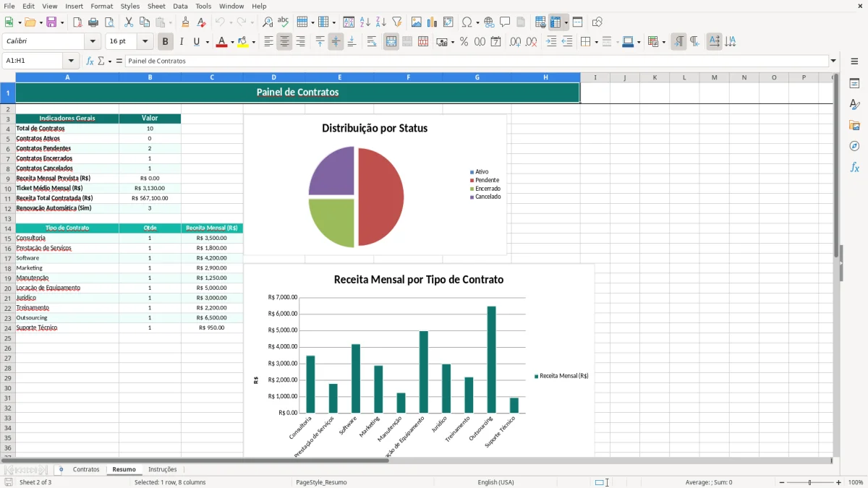Viewport: 868px width, 488px height.
Task: Click the Increase Indent icon
Action: point(551,42)
